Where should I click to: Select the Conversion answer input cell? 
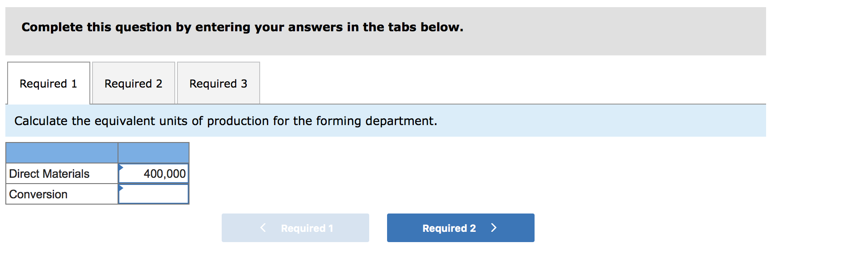tap(154, 194)
